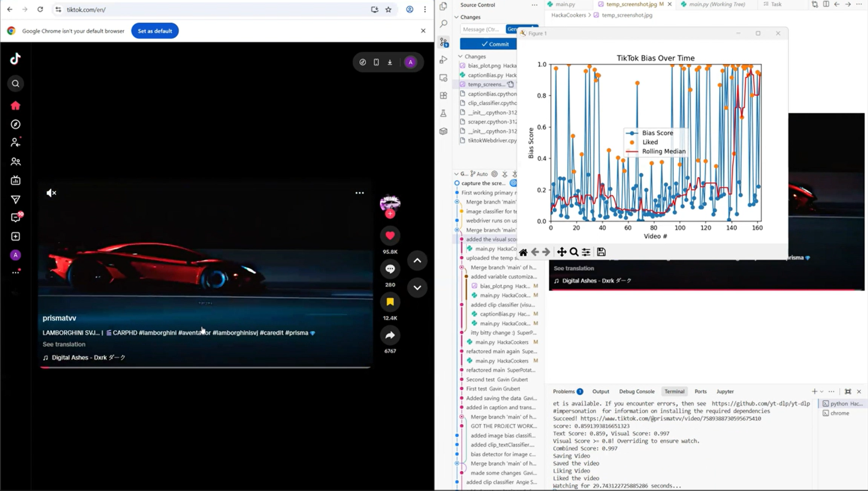
Task: Click the matplotlib zoom magnifier tool
Action: (x=574, y=252)
